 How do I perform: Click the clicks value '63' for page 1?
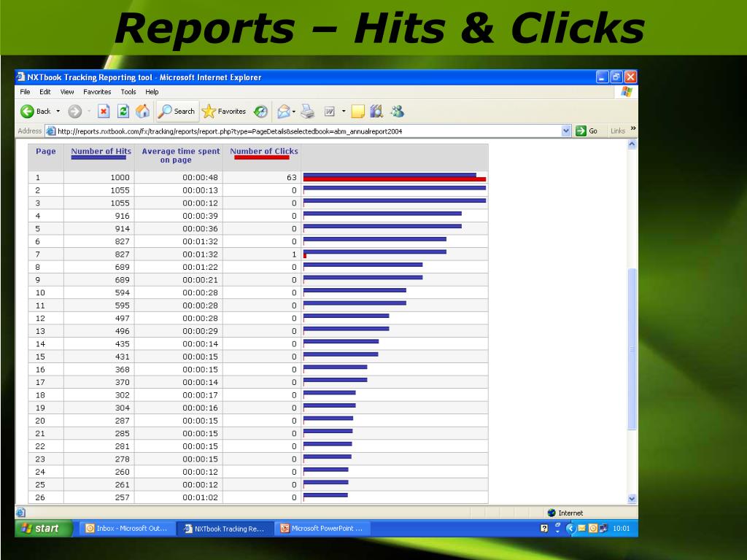point(292,177)
